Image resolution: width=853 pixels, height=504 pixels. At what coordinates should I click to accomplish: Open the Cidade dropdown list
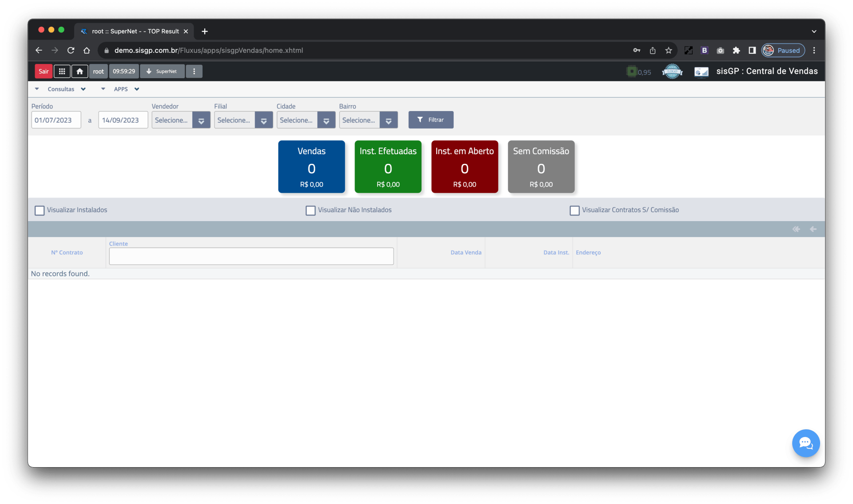click(326, 120)
